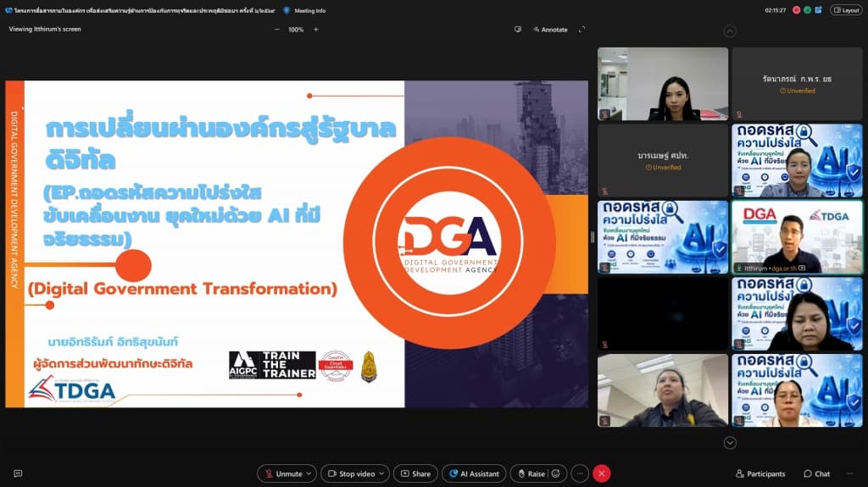
Task: Enter full screen view of shared content
Action: coord(581,30)
